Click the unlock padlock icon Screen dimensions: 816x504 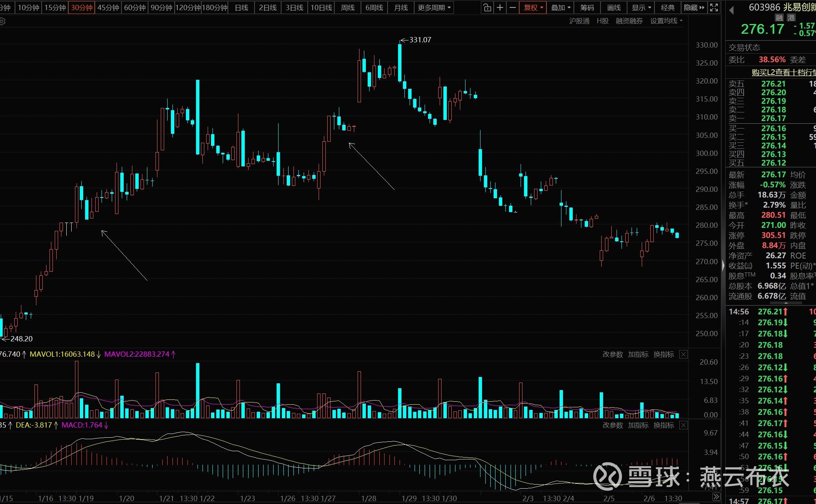[487, 7]
